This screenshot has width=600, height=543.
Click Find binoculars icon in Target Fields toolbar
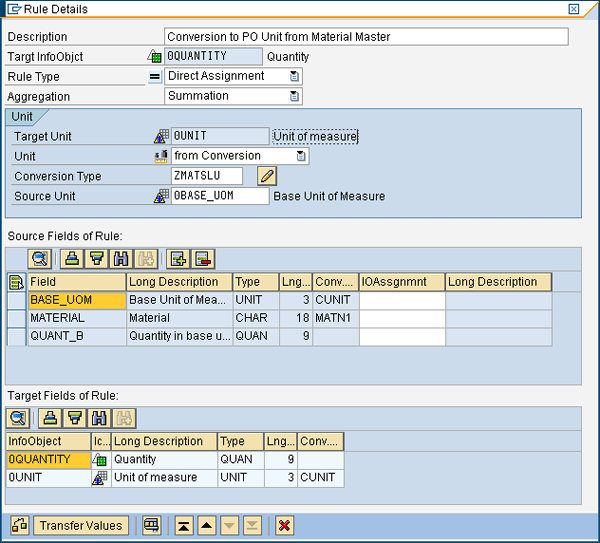click(99, 418)
